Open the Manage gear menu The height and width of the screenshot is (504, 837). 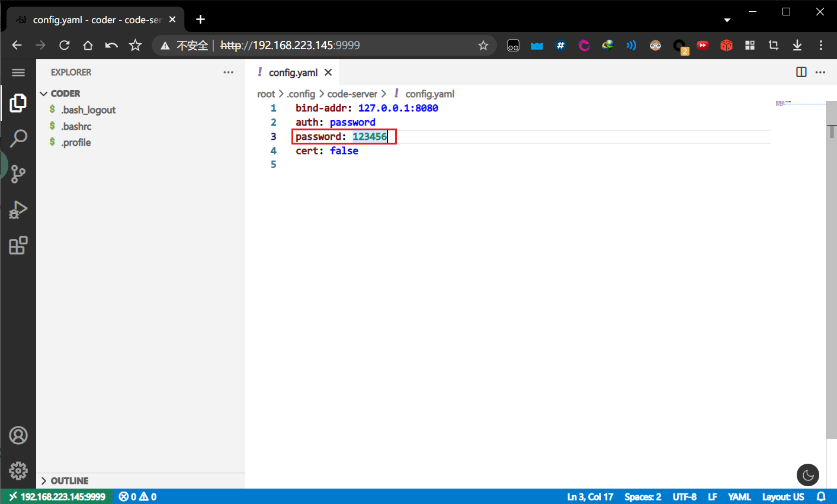coord(18,471)
